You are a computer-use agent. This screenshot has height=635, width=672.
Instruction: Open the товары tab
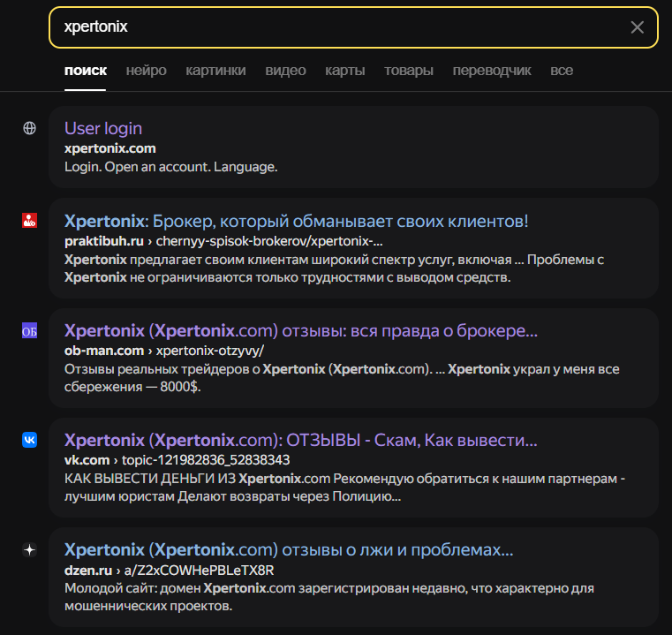[x=408, y=71]
